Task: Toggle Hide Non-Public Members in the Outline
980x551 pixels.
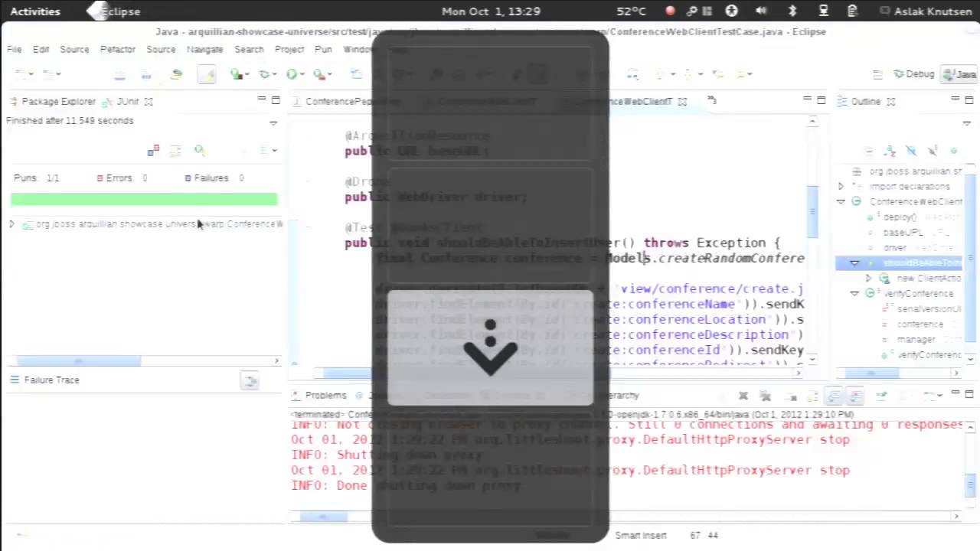Action: 953,151
